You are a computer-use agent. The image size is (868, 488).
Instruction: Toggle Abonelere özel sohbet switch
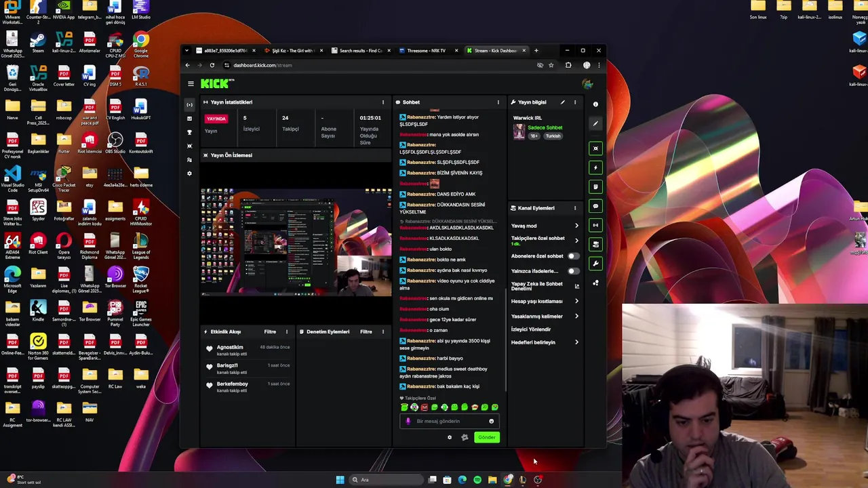pyautogui.click(x=573, y=256)
